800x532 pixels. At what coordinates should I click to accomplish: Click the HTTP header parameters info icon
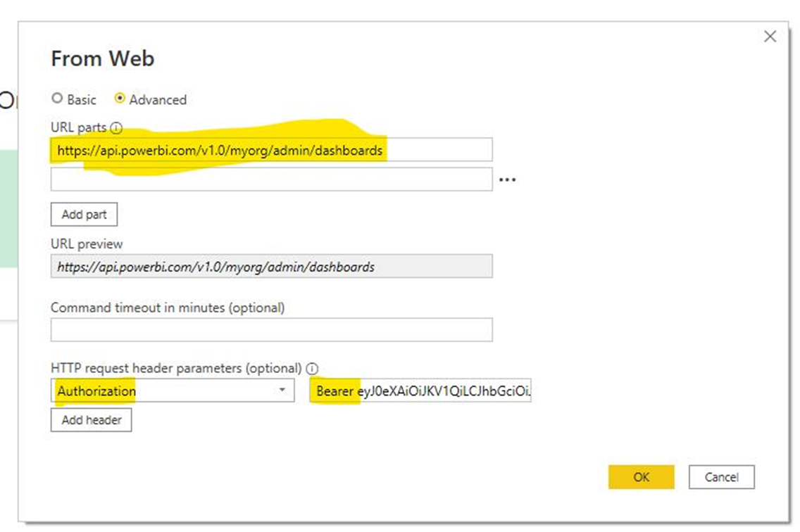coord(312,368)
